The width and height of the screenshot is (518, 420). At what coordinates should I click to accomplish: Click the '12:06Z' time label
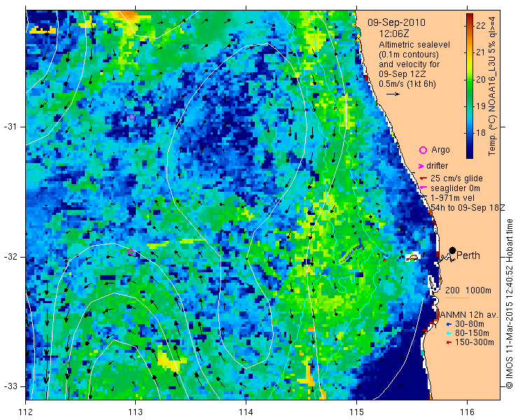point(394,34)
